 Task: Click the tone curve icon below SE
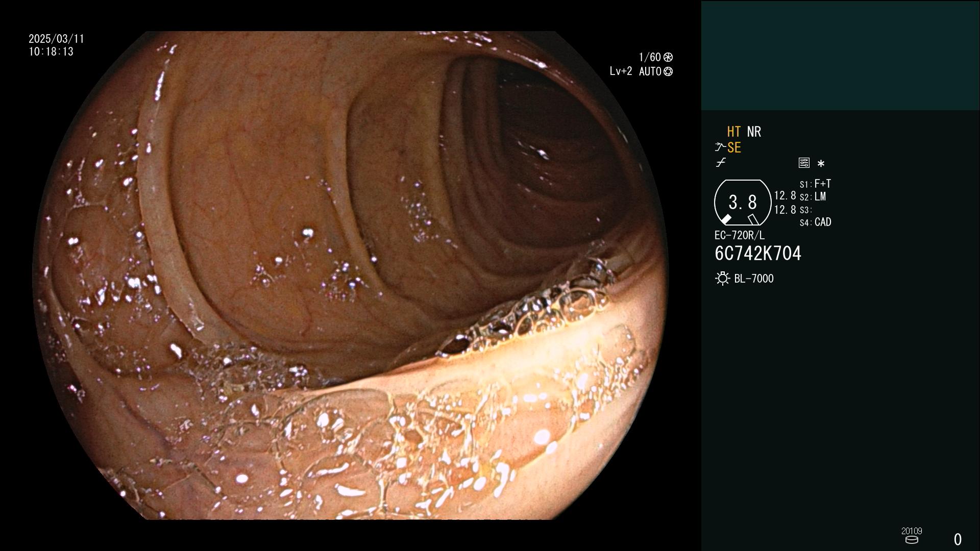tap(721, 163)
